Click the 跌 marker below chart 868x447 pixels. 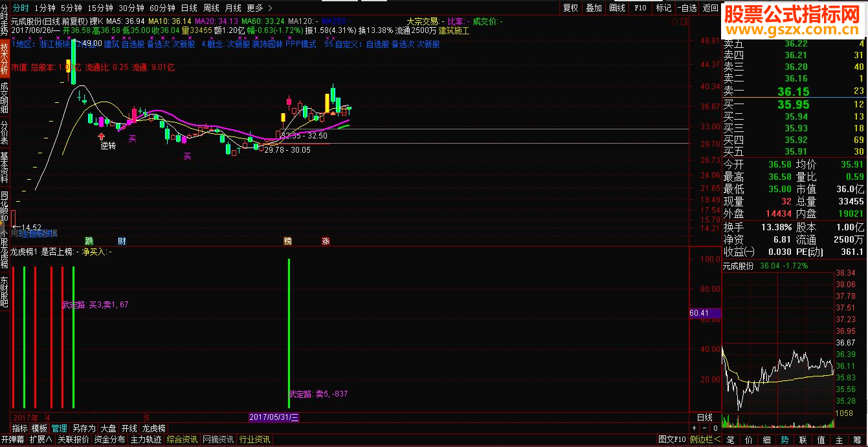89,241
